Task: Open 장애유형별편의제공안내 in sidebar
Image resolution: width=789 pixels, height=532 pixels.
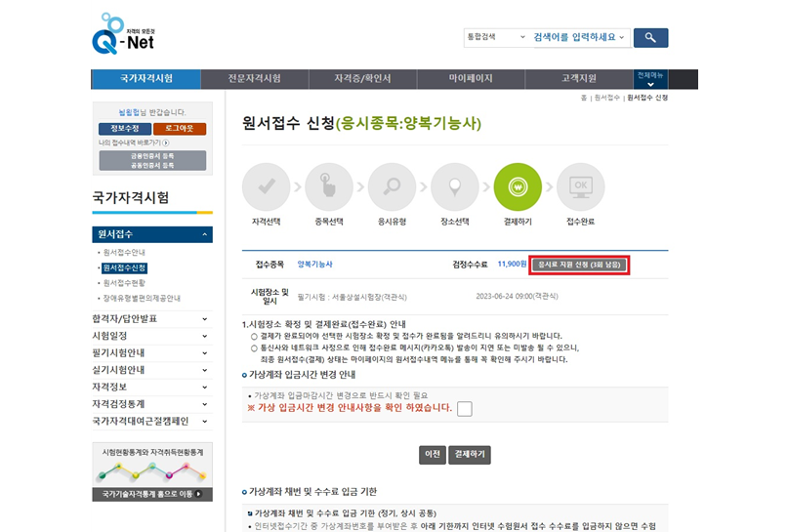Action: pyautogui.click(x=142, y=298)
